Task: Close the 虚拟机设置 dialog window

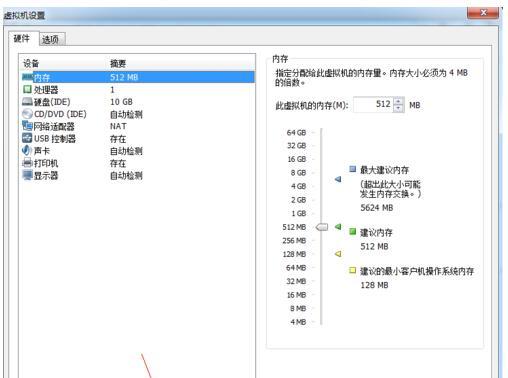Action: (483, 13)
